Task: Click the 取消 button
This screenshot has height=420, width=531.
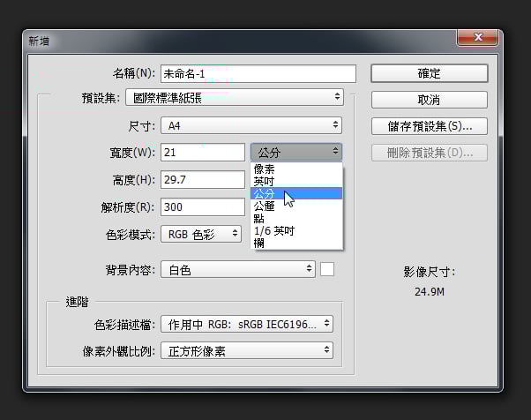Action: click(429, 100)
